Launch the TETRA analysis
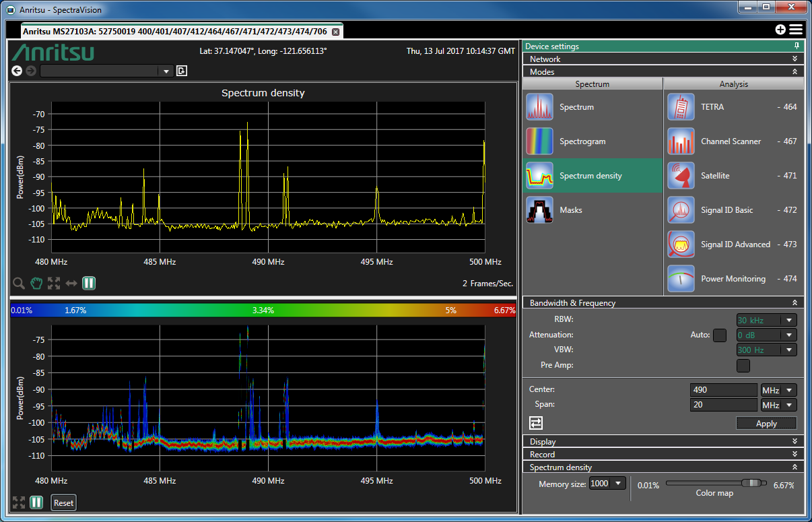The height and width of the screenshot is (522, 812). 681,107
